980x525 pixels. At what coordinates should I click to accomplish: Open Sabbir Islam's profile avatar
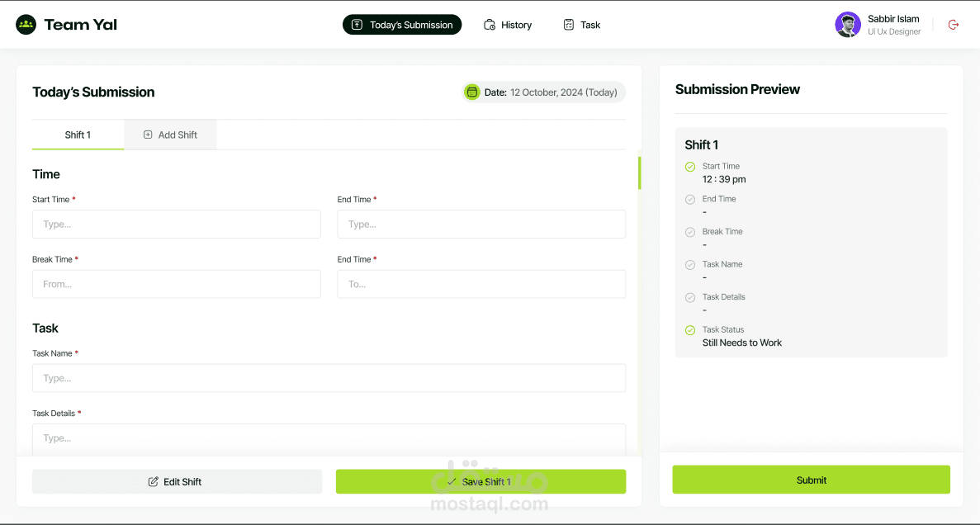(x=848, y=25)
